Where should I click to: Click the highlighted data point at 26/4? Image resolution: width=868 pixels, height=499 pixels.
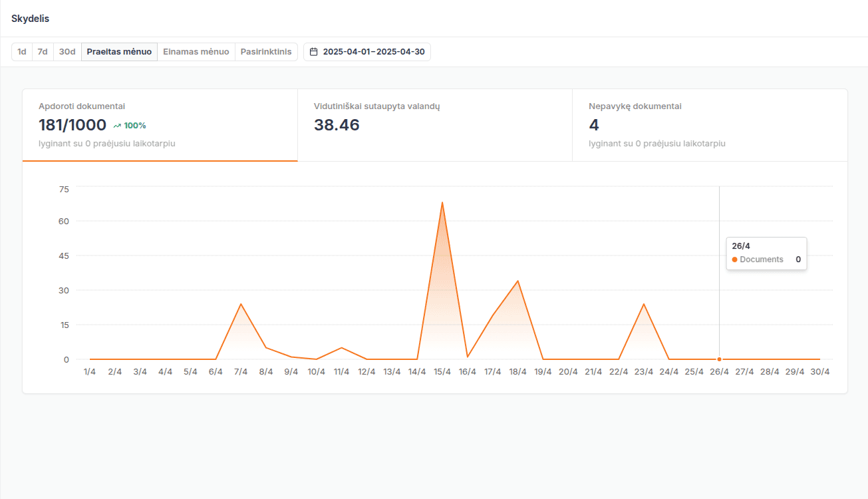(x=719, y=359)
